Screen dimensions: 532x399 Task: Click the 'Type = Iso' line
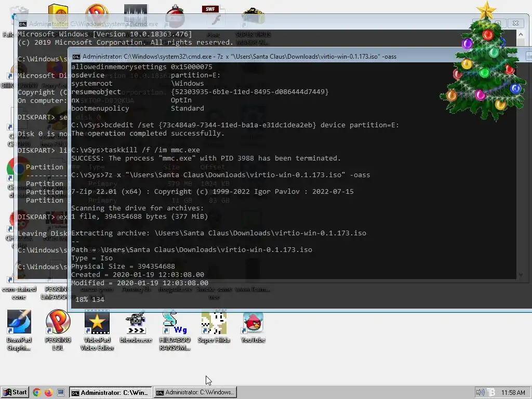coord(92,258)
